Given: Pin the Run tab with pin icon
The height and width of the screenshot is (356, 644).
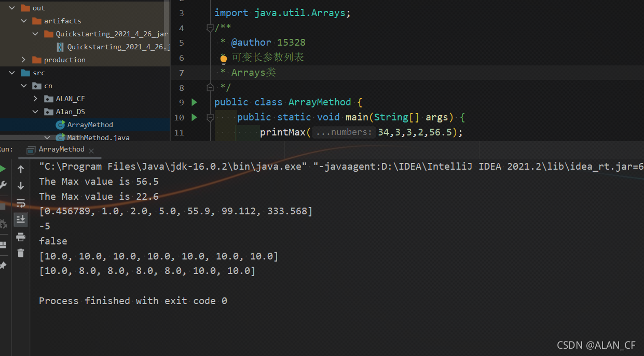Looking at the screenshot, I should tap(3, 265).
